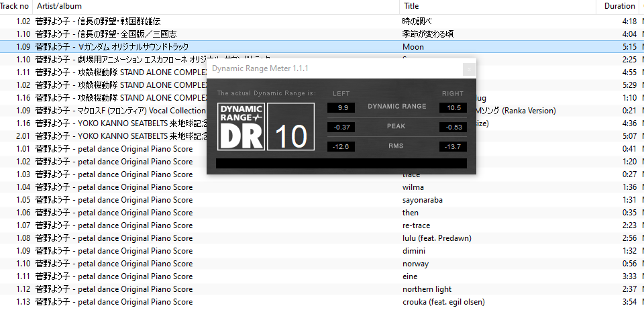Select the track crouka (feat. egil olsen)
644x312 pixels.
click(322, 302)
